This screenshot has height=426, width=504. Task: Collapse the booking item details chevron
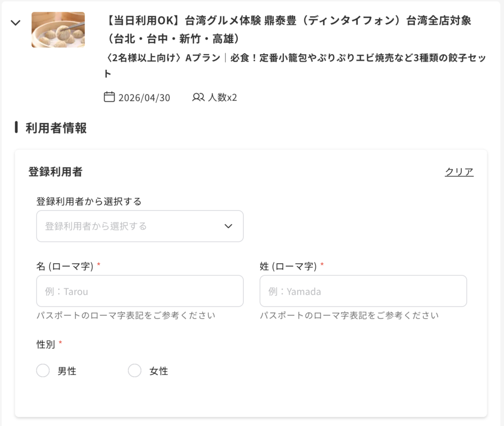pyautogui.click(x=16, y=22)
